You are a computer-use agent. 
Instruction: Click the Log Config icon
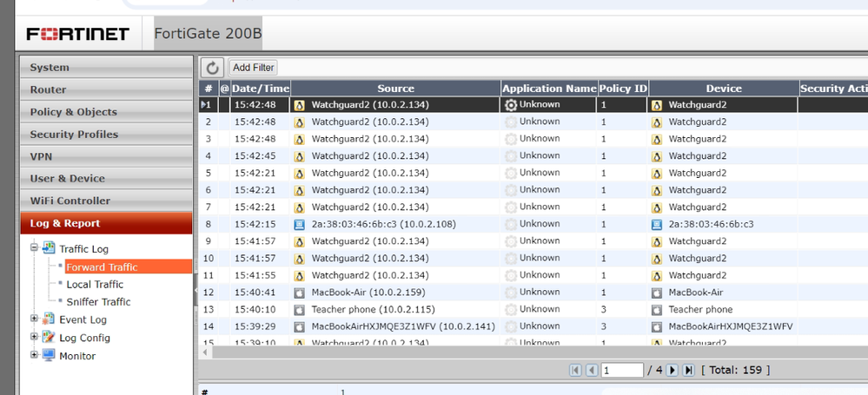pos(50,336)
